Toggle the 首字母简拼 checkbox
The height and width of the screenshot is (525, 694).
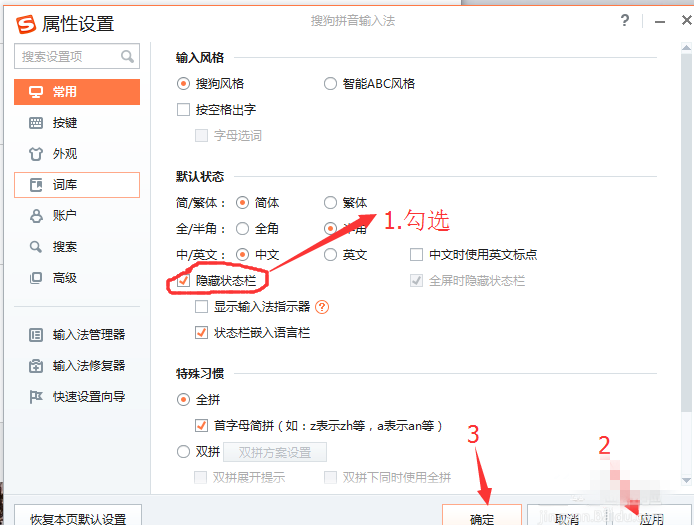(201, 426)
